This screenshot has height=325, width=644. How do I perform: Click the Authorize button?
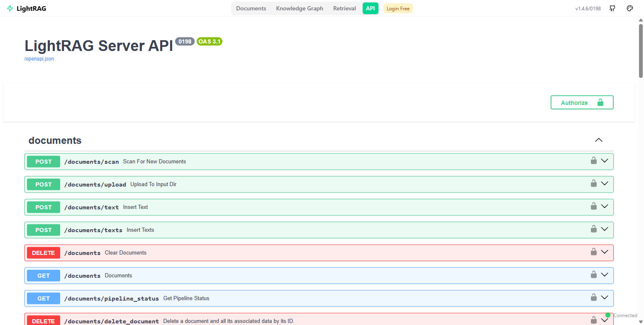(x=582, y=102)
